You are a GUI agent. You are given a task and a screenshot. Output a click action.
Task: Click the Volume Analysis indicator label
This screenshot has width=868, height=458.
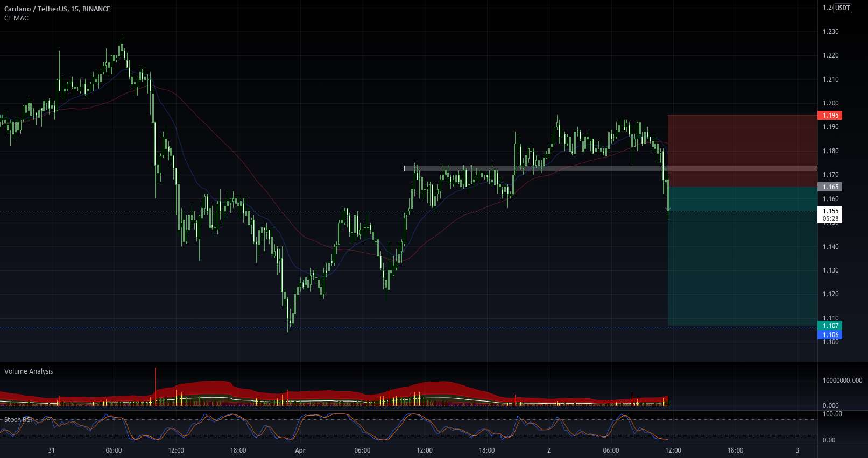[29, 371]
